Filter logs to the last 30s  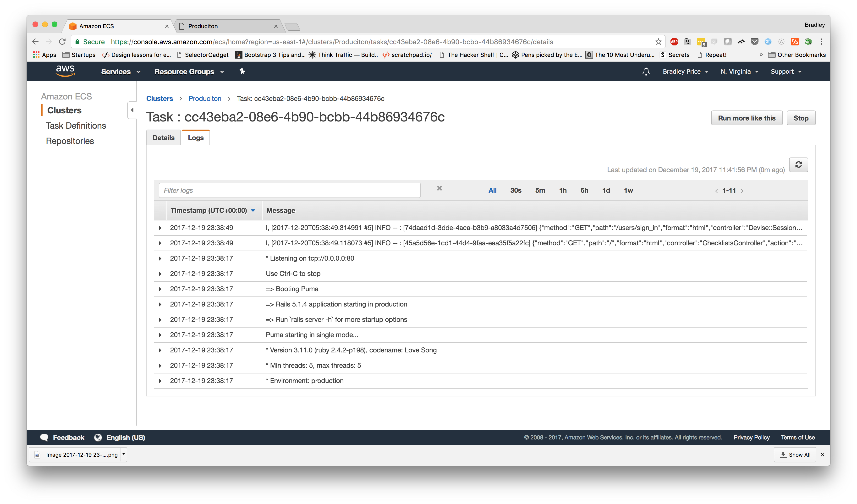pyautogui.click(x=516, y=191)
